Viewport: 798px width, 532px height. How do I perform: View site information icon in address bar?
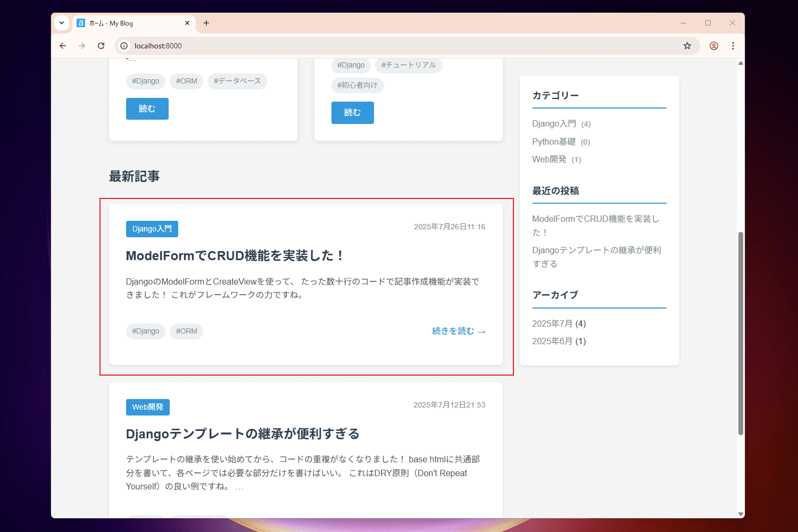click(124, 46)
